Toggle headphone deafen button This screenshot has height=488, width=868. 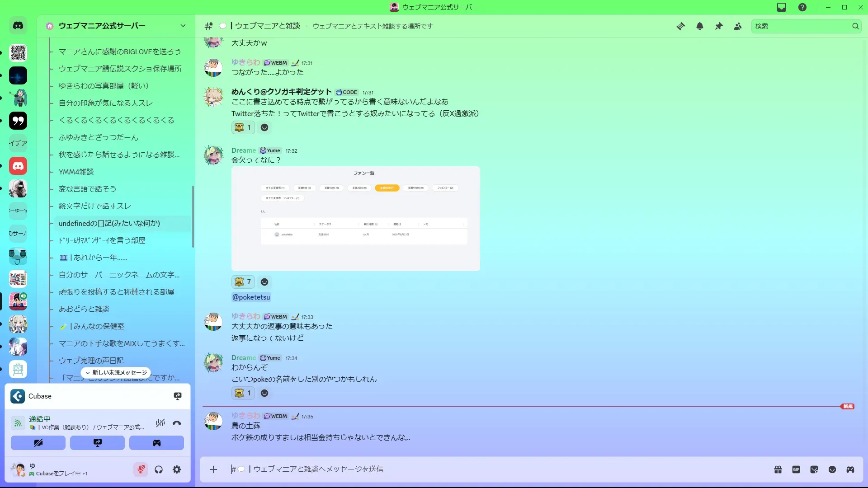pyautogui.click(x=159, y=469)
